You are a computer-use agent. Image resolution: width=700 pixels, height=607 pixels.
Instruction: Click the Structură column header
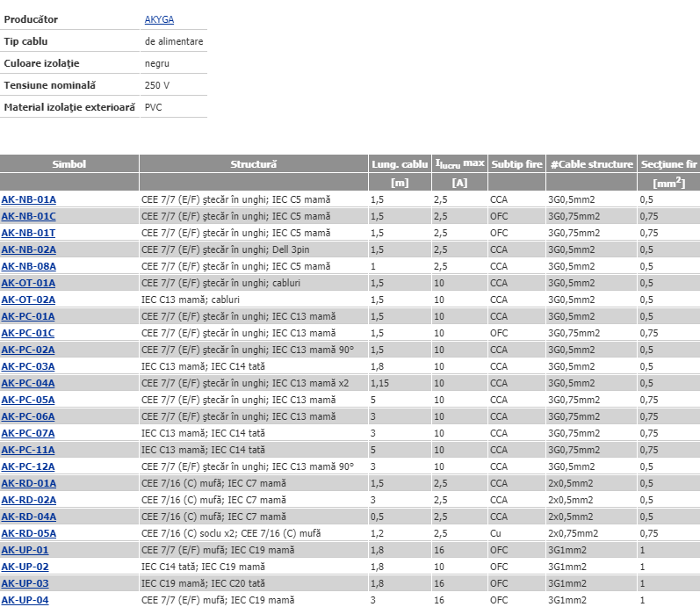(x=254, y=164)
